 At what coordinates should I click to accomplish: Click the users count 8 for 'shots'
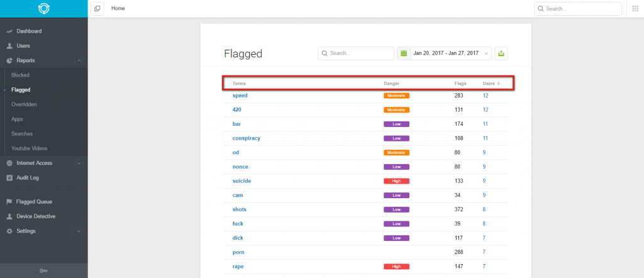(x=484, y=209)
